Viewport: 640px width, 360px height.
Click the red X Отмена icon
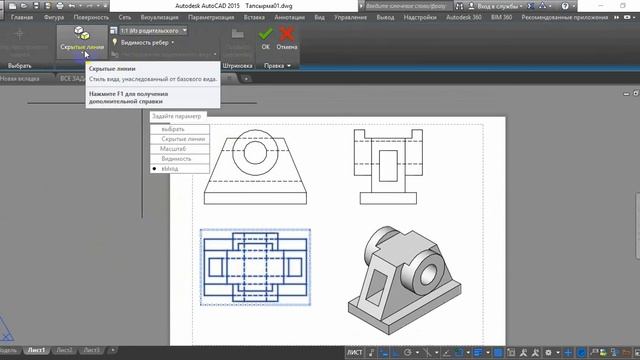tap(287, 34)
